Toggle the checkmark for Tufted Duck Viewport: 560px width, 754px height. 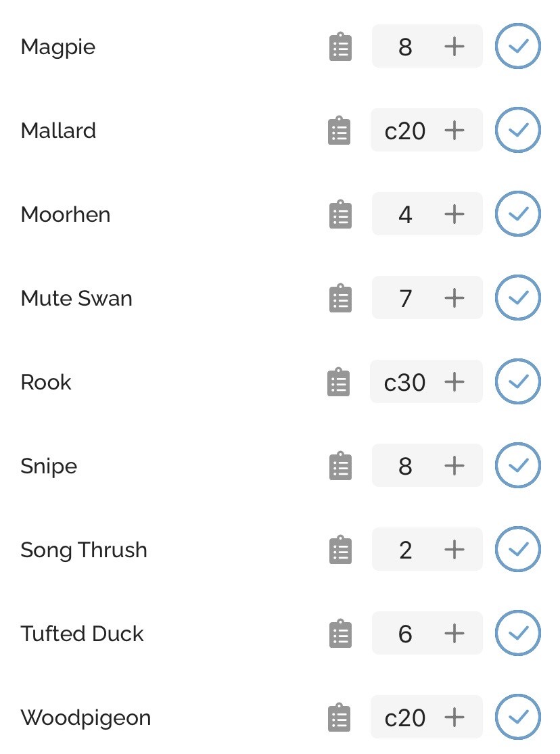point(518,633)
